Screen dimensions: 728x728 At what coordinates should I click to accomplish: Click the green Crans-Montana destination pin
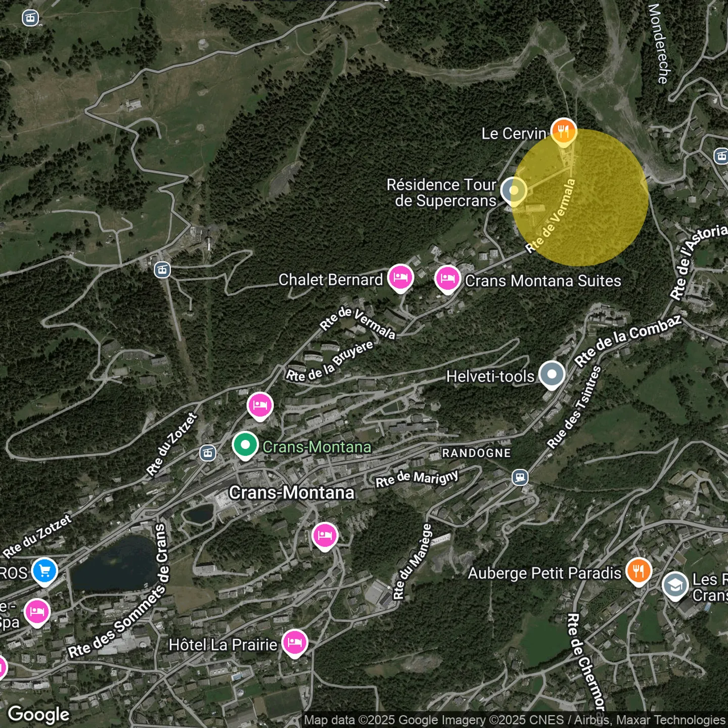coord(245,445)
